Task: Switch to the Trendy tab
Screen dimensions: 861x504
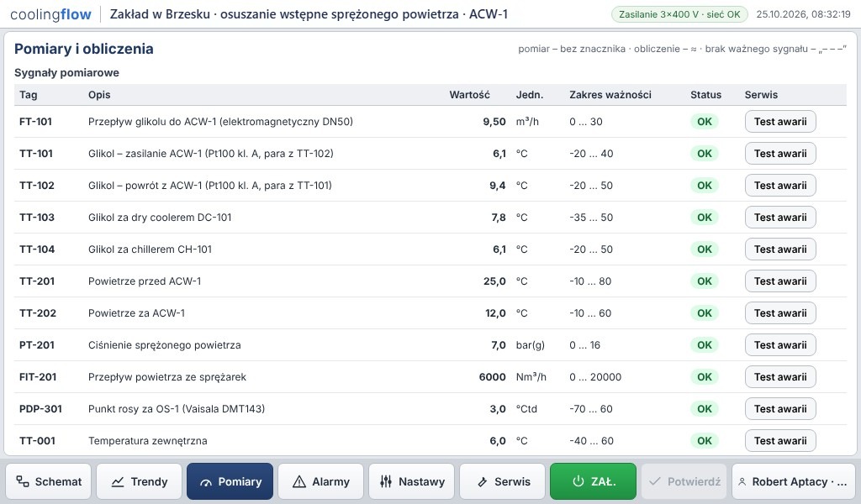Action: click(x=139, y=481)
